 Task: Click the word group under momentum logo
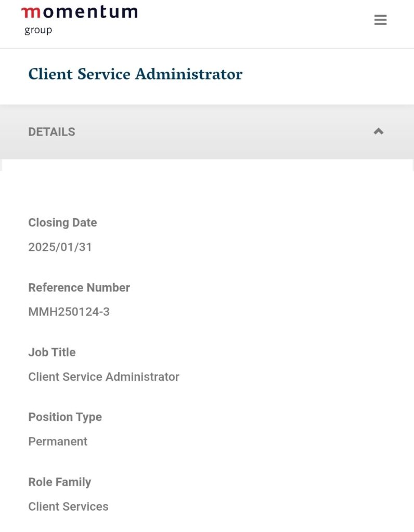tap(38, 30)
